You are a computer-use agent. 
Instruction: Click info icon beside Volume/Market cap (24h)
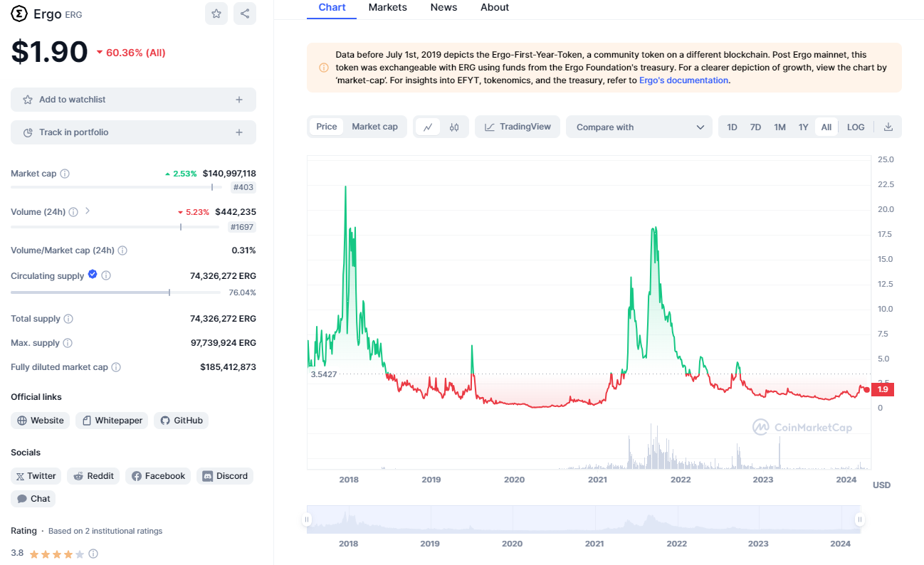(x=122, y=250)
